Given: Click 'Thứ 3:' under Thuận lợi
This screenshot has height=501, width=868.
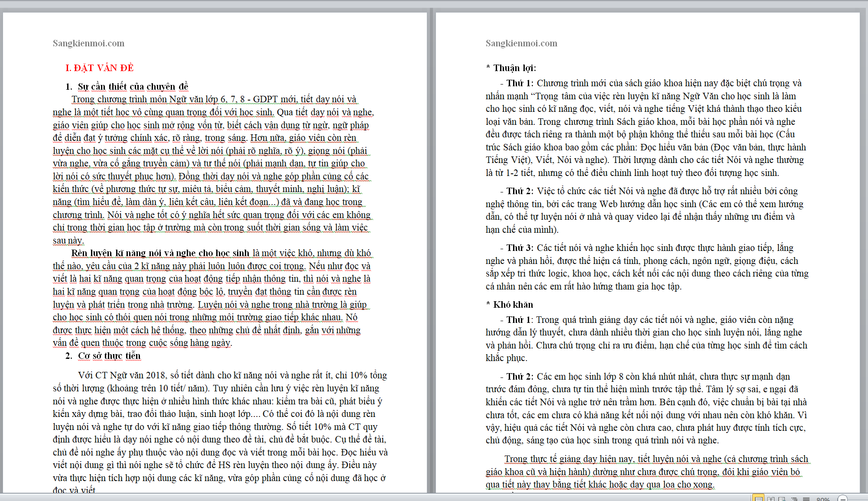Looking at the screenshot, I should click(520, 248).
